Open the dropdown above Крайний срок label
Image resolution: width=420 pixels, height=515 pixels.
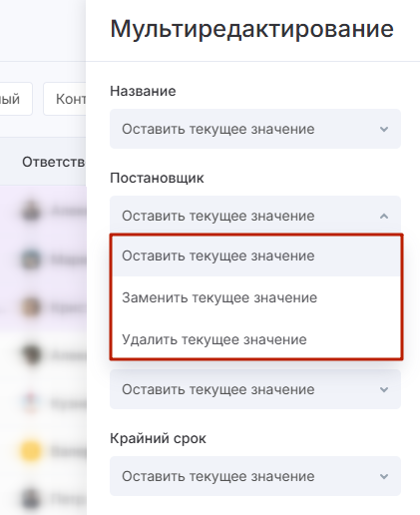coord(255,389)
